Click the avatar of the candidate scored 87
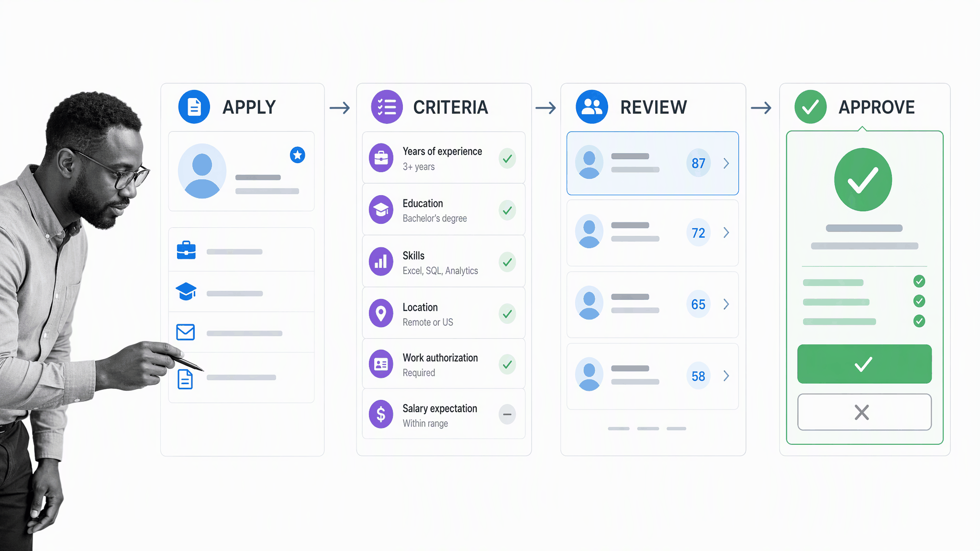The image size is (980, 551). point(589,163)
